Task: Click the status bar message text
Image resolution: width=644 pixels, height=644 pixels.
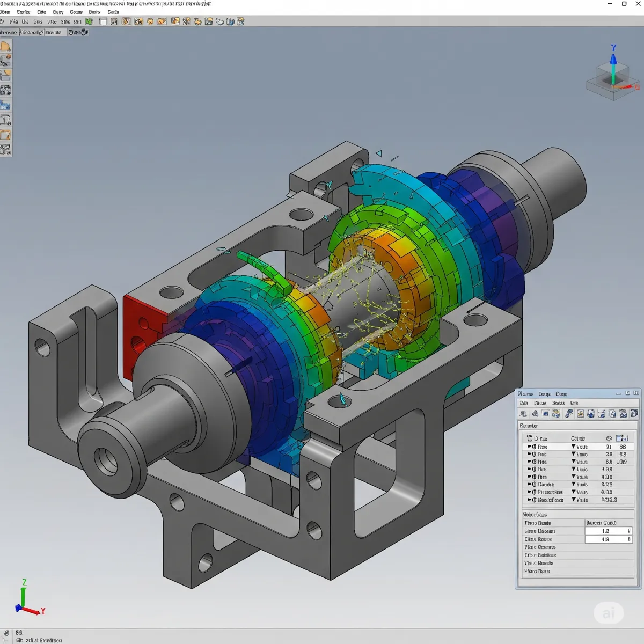Action: coord(39,640)
